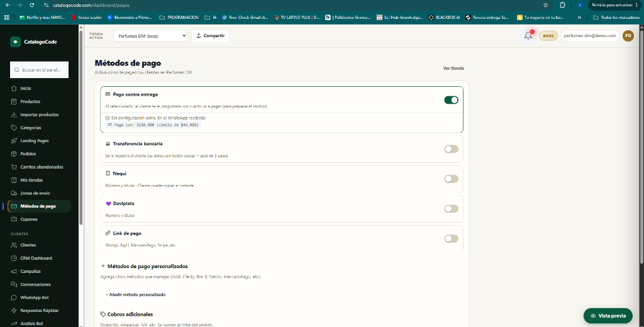This screenshot has width=644, height=327.
Task: Click the browser reload button
Action: pos(32,5)
